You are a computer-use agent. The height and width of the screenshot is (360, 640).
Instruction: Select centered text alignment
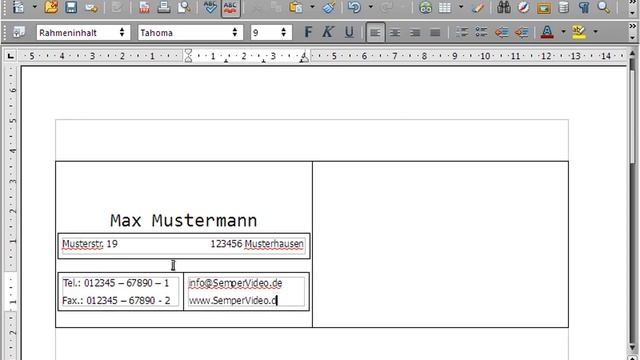click(395, 33)
